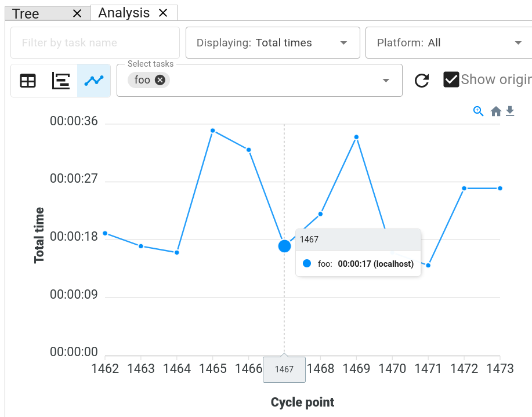Viewport: 532px width, 417px height.
Task: Select the box plot view icon
Action: pyautogui.click(x=61, y=81)
